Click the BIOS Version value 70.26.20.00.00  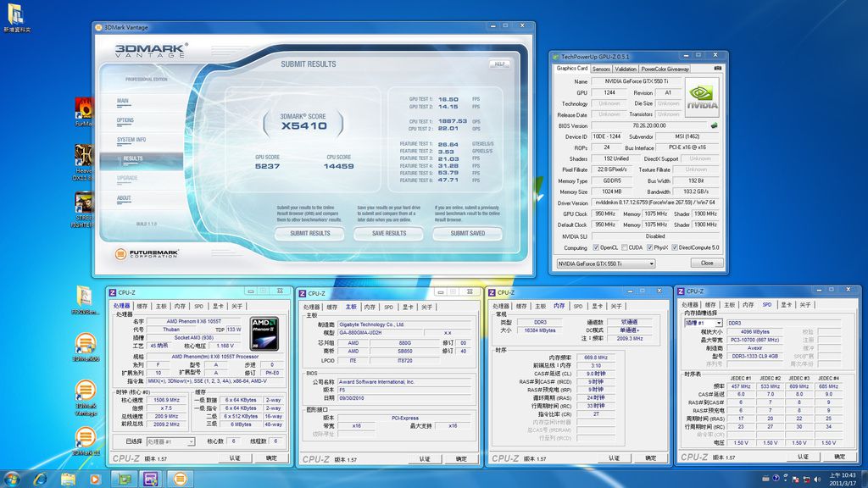pyautogui.click(x=649, y=125)
